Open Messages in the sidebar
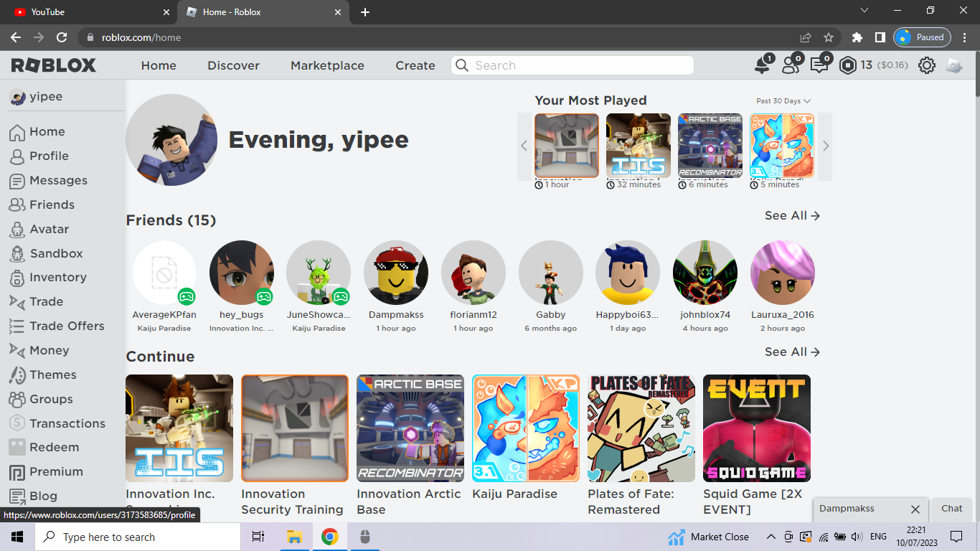Viewport: 980px width, 551px height. point(58,181)
